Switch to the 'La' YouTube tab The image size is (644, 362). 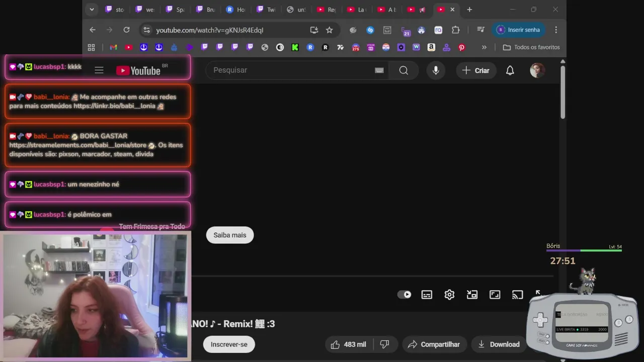click(x=356, y=10)
